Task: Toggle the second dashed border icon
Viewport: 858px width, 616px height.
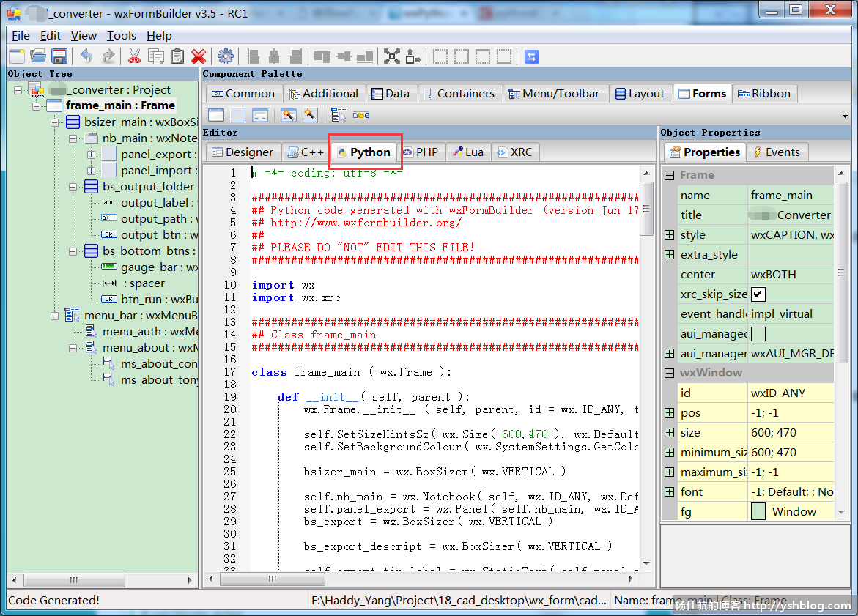Action: click(x=462, y=56)
